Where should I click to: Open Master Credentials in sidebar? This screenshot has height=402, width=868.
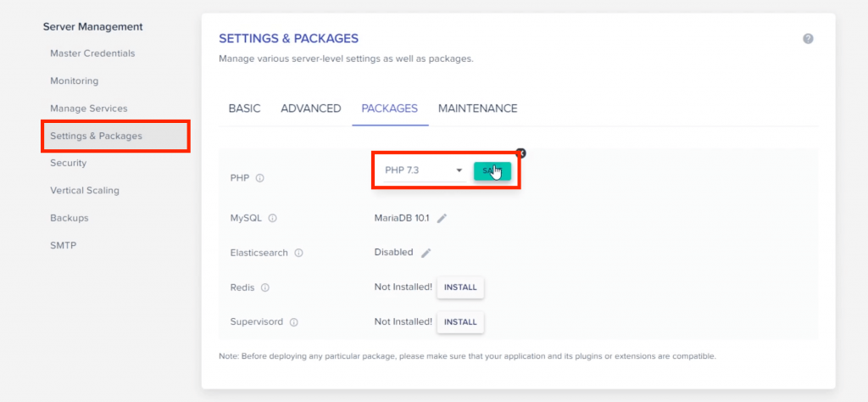click(x=92, y=53)
